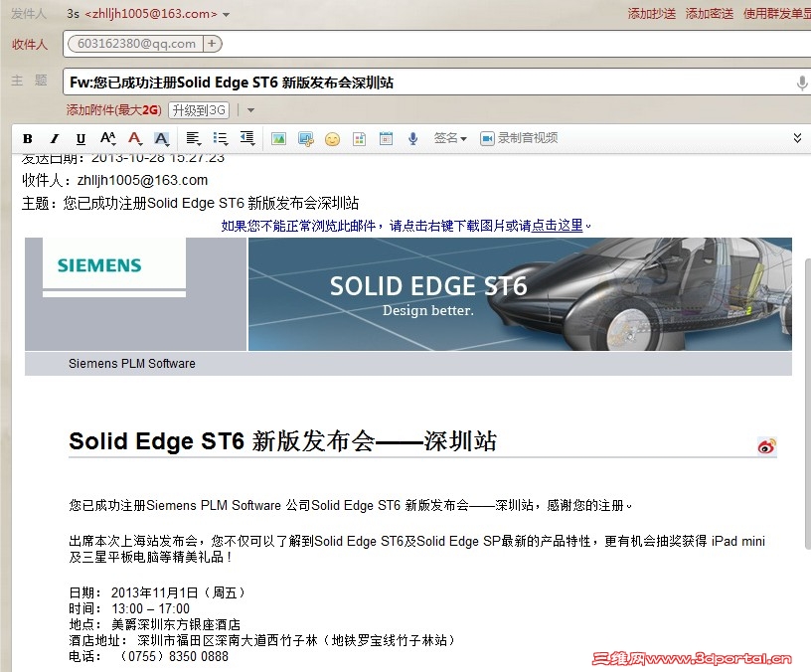The image size is (811, 672).
Task: Open the emoticon picker
Action: point(333,138)
